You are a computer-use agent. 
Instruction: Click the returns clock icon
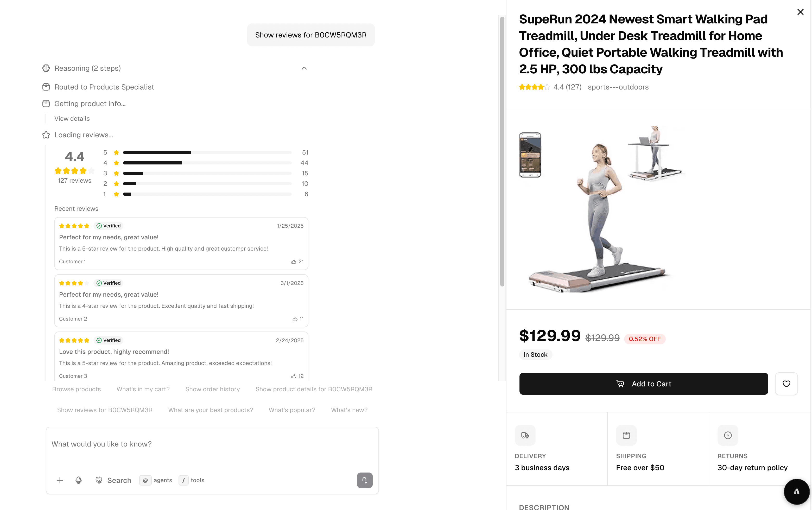point(727,435)
